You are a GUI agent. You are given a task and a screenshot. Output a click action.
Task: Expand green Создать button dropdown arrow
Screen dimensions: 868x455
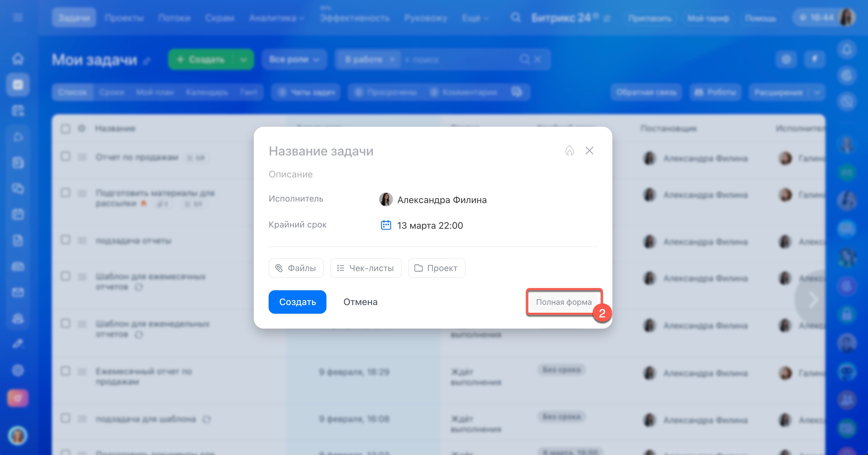(x=243, y=60)
